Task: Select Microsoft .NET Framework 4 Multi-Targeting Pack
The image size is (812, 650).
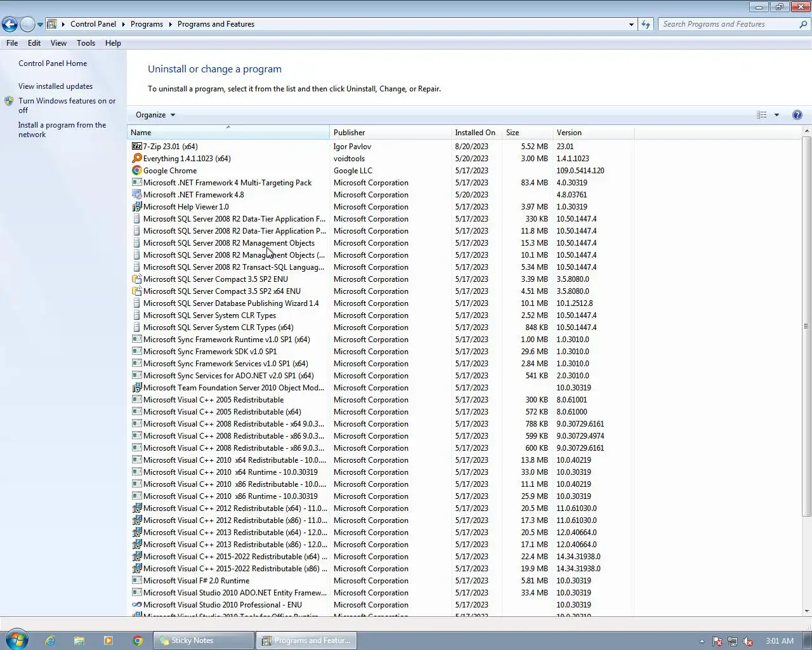Action: point(381,183)
